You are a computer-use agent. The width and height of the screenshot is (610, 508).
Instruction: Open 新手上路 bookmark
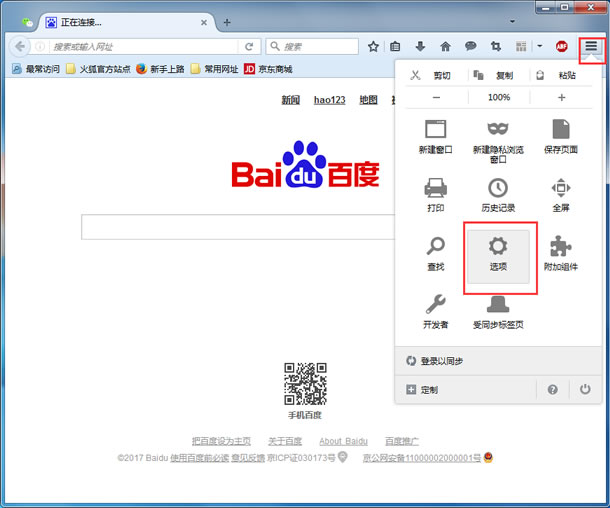coord(160,69)
